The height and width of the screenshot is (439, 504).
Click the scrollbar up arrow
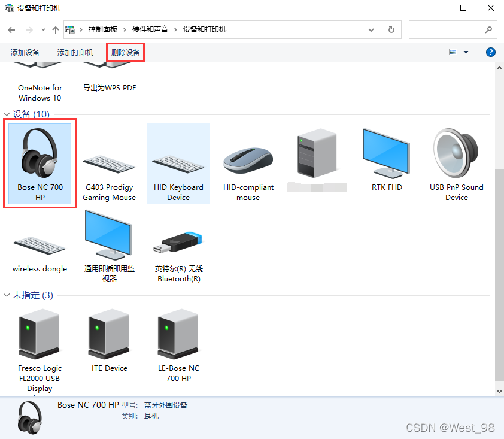point(499,68)
